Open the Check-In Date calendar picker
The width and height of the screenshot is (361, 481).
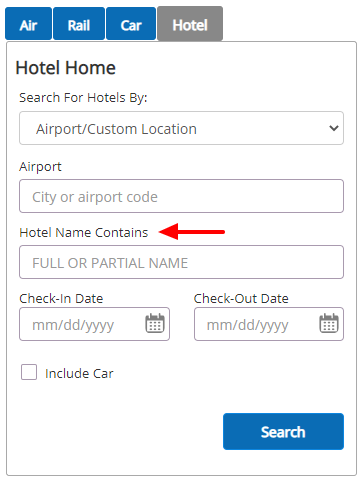155,323
